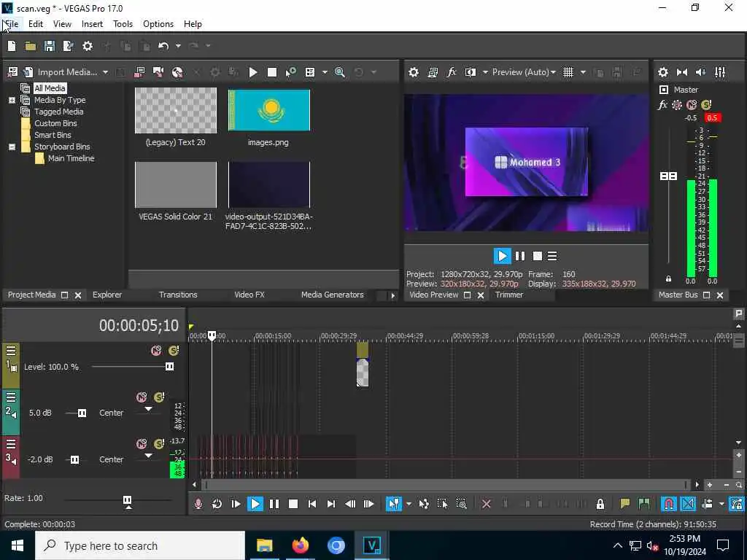Start preview playback in Project Media toolbar

click(253, 72)
